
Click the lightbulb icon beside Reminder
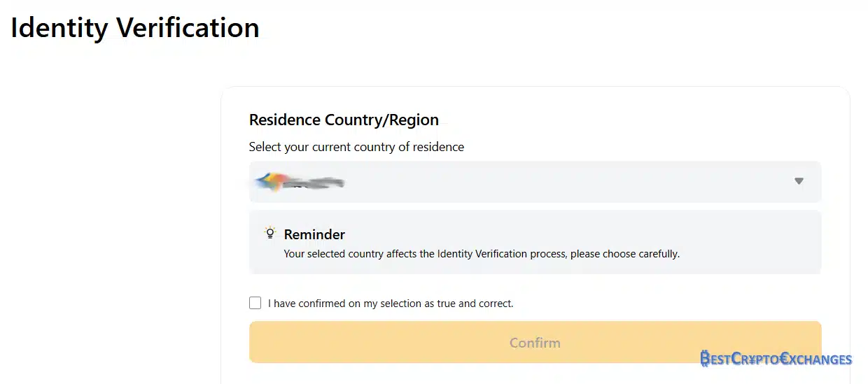coord(269,233)
